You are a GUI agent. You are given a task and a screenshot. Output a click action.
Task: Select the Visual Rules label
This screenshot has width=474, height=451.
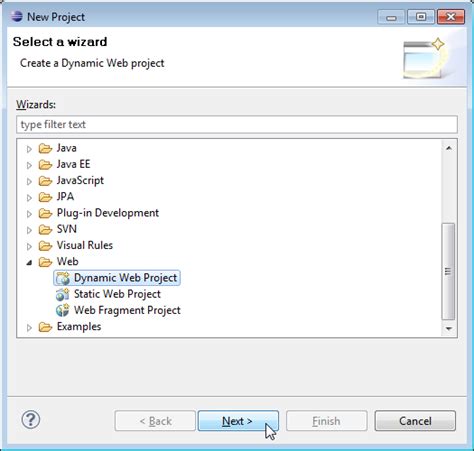tap(85, 245)
